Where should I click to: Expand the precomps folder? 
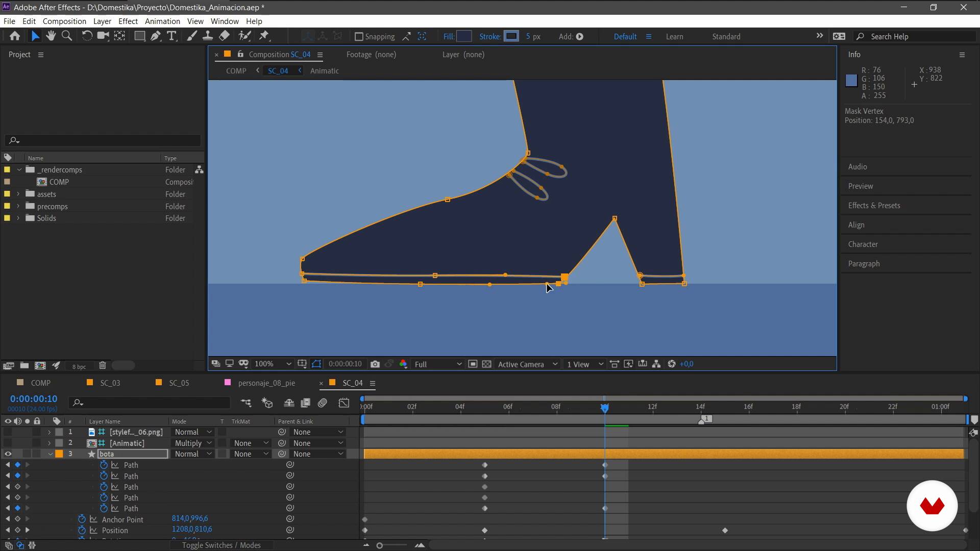click(x=18, y=206)
